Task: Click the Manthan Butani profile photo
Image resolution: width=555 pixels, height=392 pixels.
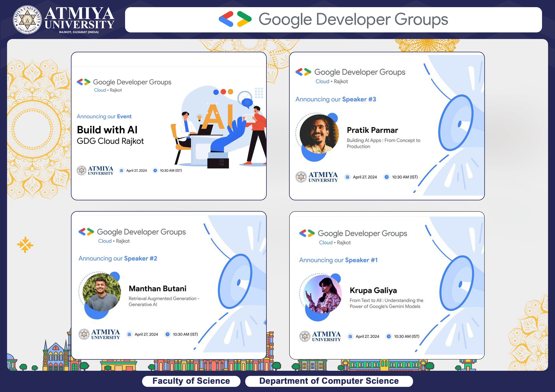Action: [x=102, y=292]
